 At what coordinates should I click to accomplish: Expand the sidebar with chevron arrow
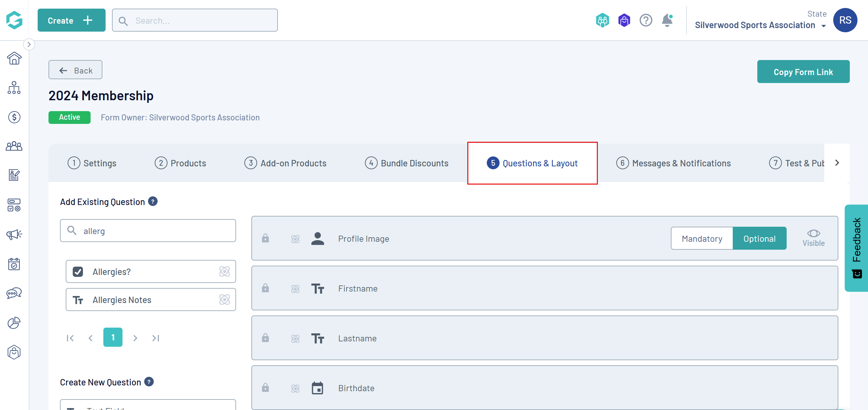[29, 44]
